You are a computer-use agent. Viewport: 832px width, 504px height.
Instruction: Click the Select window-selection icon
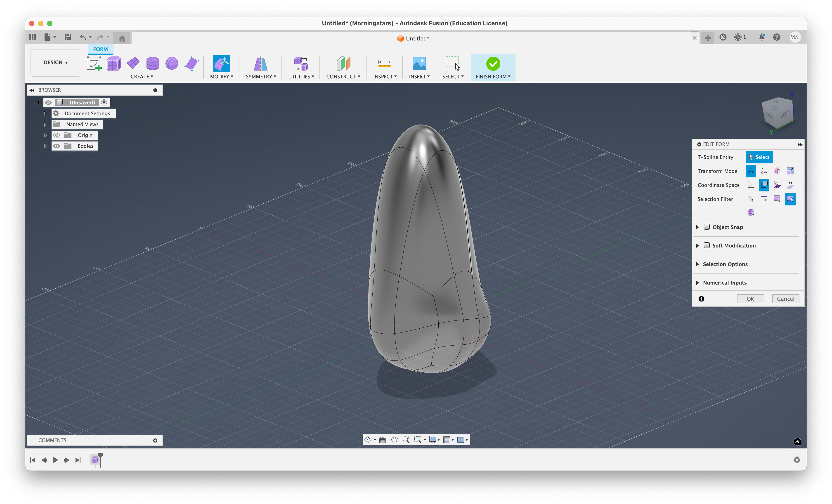pos(452,64)
